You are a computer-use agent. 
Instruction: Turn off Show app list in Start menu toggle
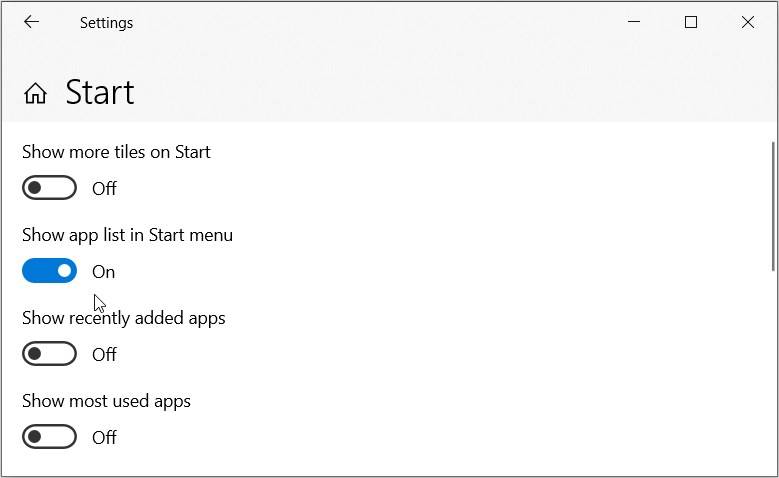pos(50,271)
